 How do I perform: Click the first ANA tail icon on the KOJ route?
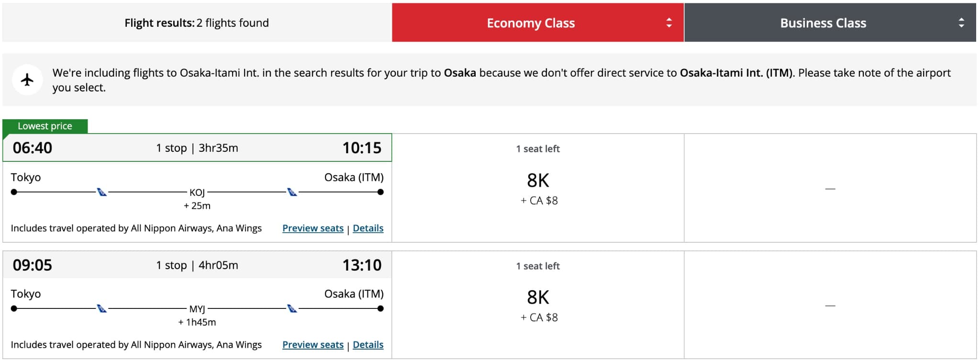click(x=102, y=192)
